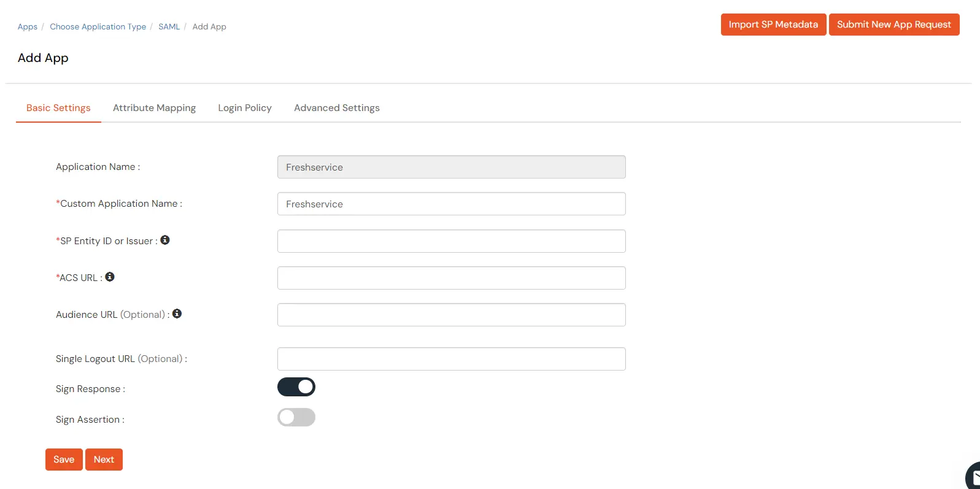Click the Add App breadcrumb text
Image resolution: width=980 pixels, height=489 pixels.
(209, 27)
